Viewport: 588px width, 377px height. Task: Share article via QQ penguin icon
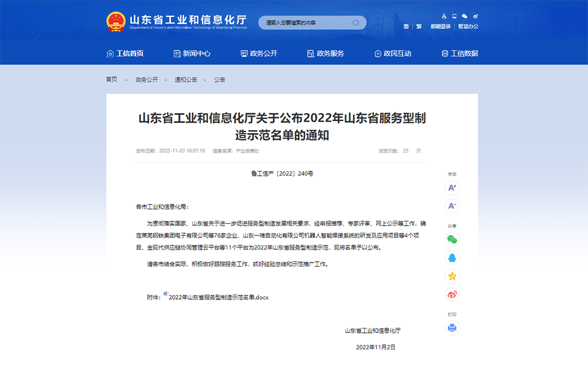point(452,257)
